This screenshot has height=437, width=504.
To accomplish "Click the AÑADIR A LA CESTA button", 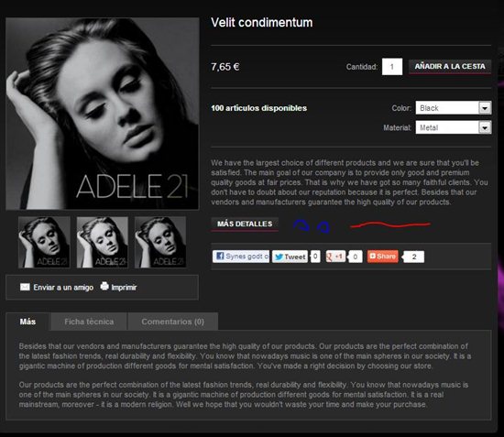I will pyautogui.click(x=450, y=67).
